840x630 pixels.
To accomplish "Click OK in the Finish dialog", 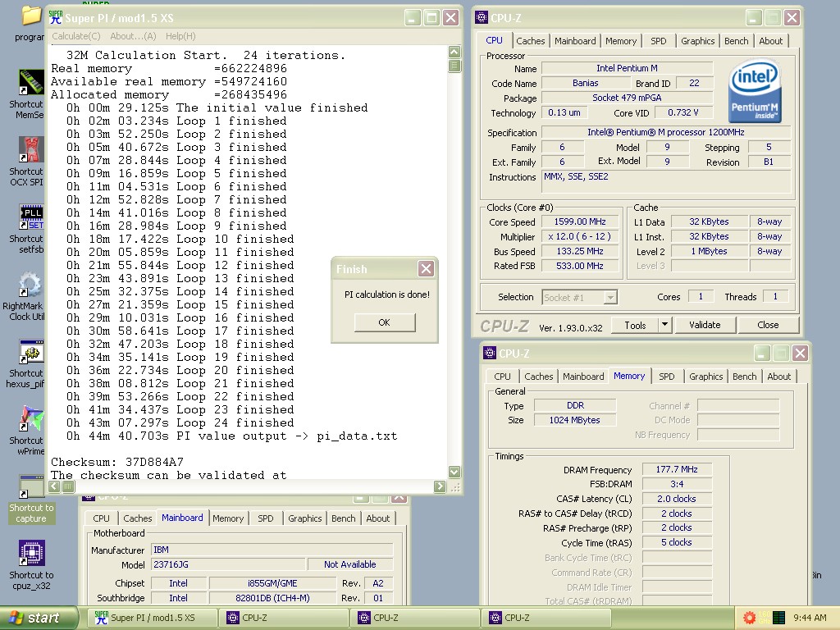I will [x=384, y=322].
